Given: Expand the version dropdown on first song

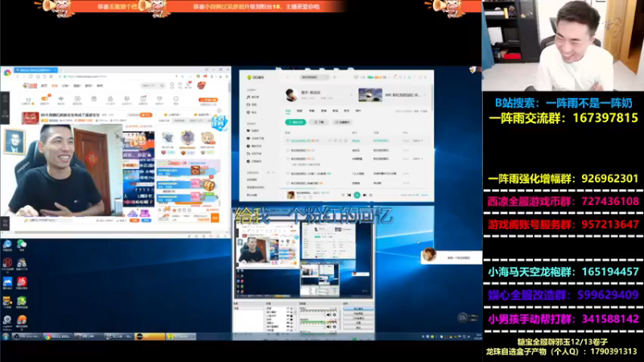Looking at the screenshot, I should 417,141.
